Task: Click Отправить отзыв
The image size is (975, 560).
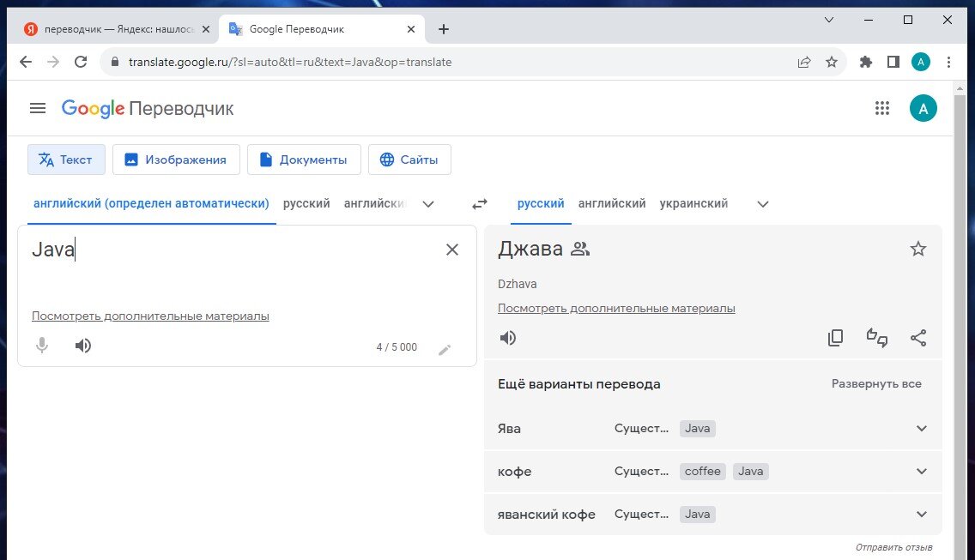Action: coord(893,548)
